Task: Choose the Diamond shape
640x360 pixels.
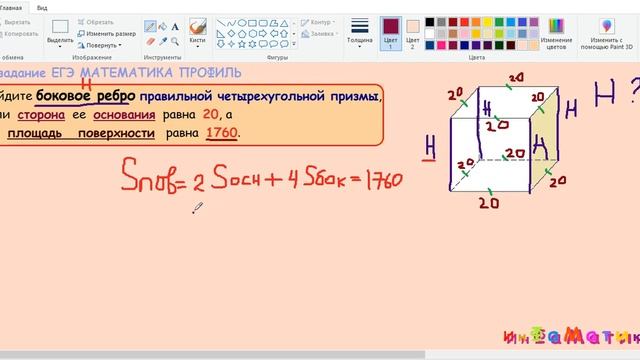Action: tap(231, 33)
